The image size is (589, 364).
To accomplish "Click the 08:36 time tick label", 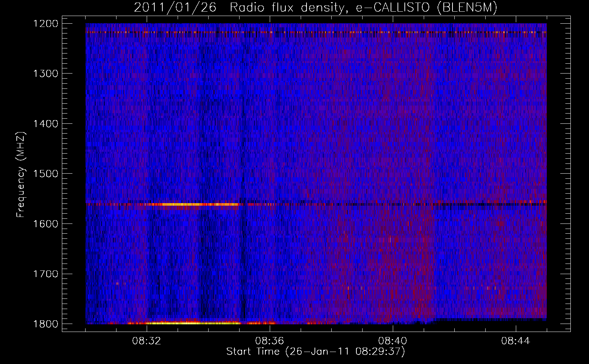I will tap(270, 341).
